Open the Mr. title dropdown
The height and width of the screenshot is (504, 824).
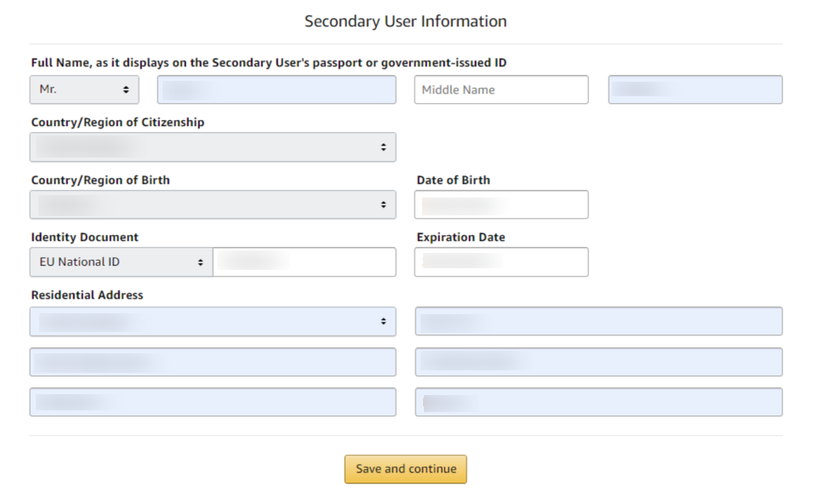pyautogui.click(x=84, y=89)
